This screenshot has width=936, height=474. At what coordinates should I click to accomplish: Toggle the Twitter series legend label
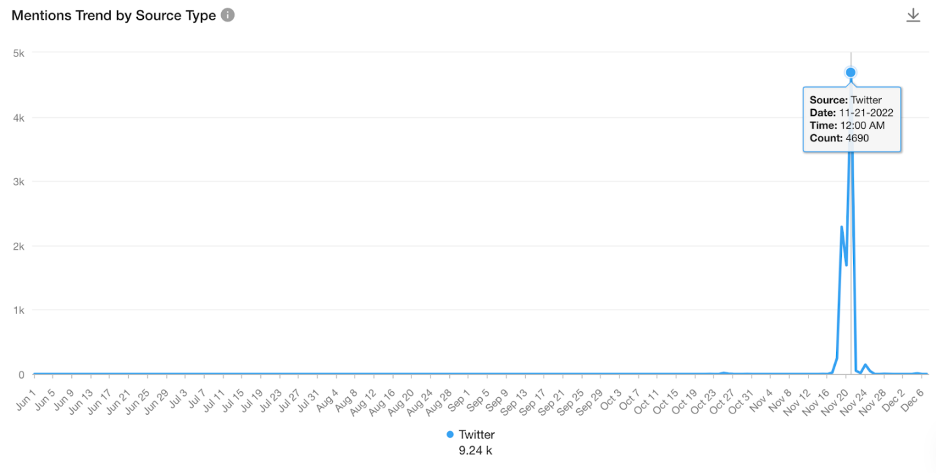point(476,435)
